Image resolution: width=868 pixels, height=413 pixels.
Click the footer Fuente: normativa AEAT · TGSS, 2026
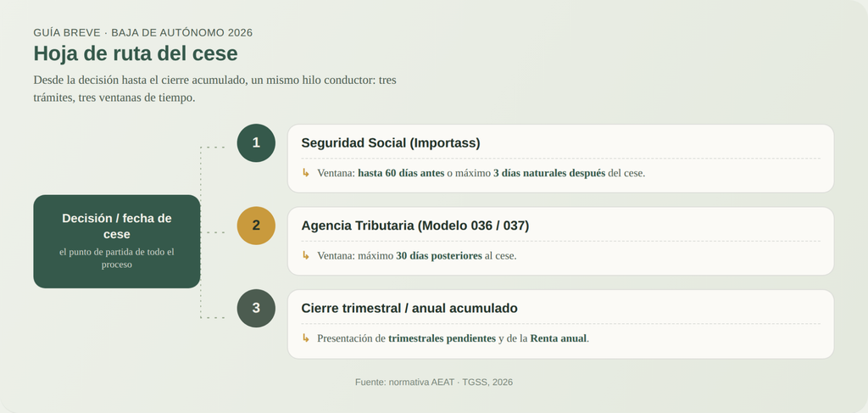point(434,382)
